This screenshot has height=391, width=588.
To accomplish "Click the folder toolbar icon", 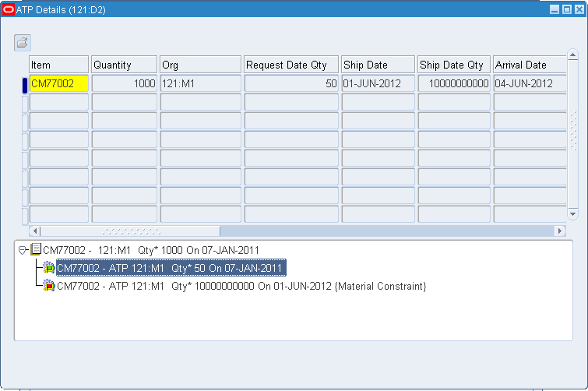I will point(23,42).
